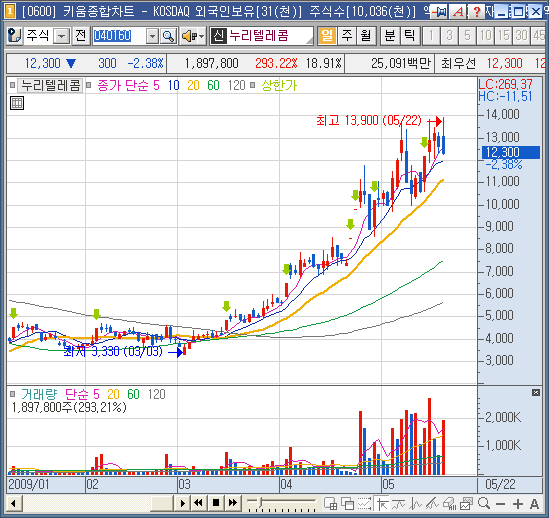Choose the 30 interval button
Screen dimensions: 549x518
pyautogui.click(x=522, y=36)
